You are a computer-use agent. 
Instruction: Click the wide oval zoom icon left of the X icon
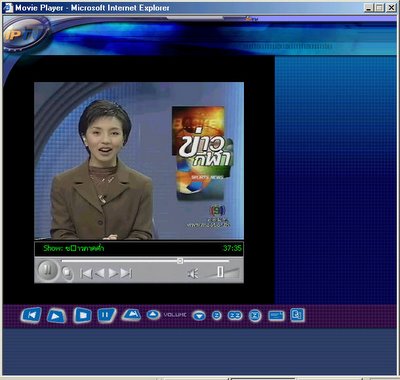[x=235, y=315]
